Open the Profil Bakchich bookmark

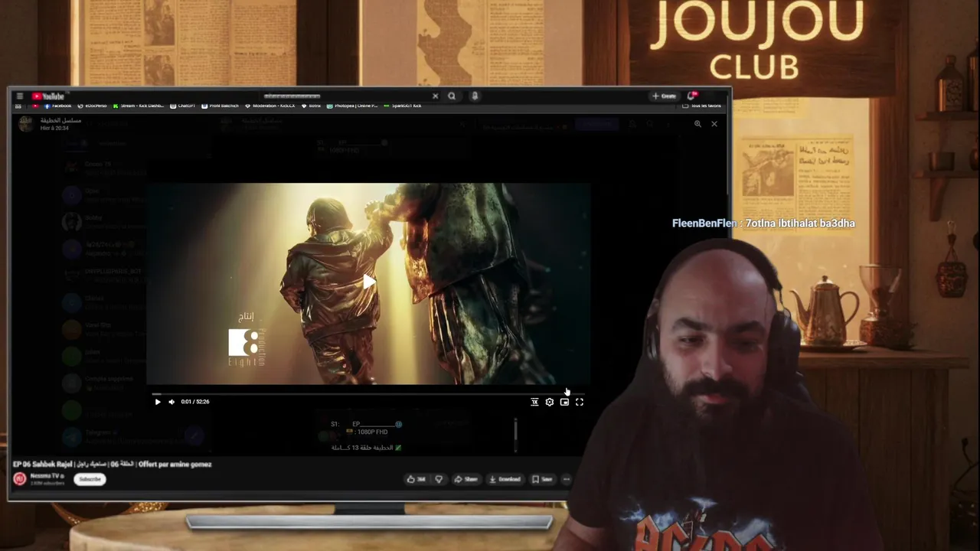point(220,106)
